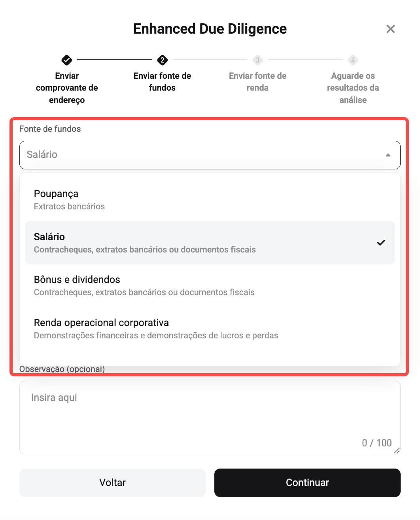
Task: Click the step 4 diamond icon
Action: tap(353, 60)
